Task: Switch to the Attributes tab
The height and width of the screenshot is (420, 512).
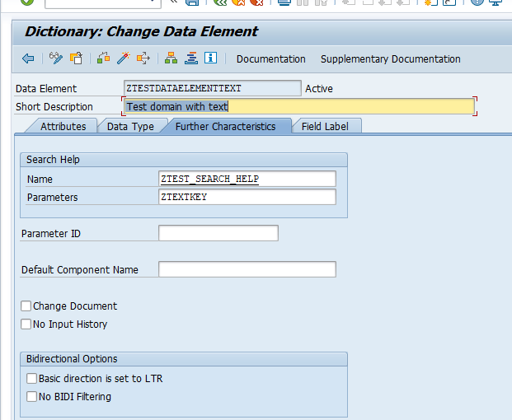Action: pyautogui.click(x=63, y=127)
